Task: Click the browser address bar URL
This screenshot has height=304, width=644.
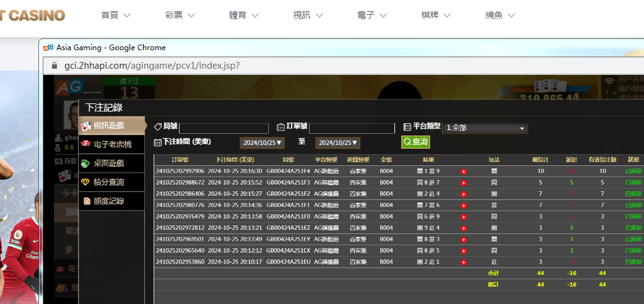Action: (152, 66)
